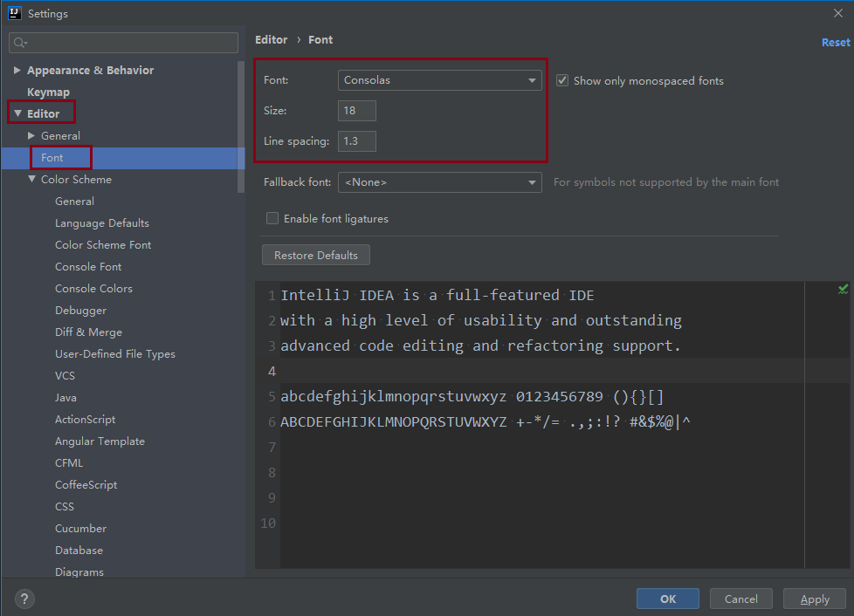This screenshot has height=616, width=854.
Task: Collapse the Editor tree node
Action: (x=18, y=113)
